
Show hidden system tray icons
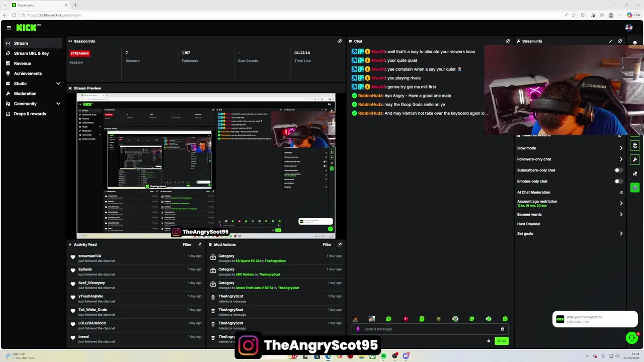(x=587, y=356)
